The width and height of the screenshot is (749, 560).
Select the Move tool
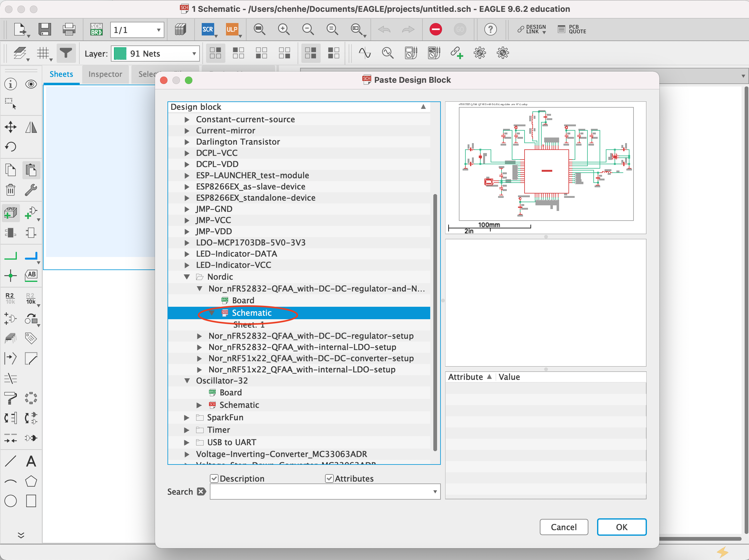tap(10, 127)
